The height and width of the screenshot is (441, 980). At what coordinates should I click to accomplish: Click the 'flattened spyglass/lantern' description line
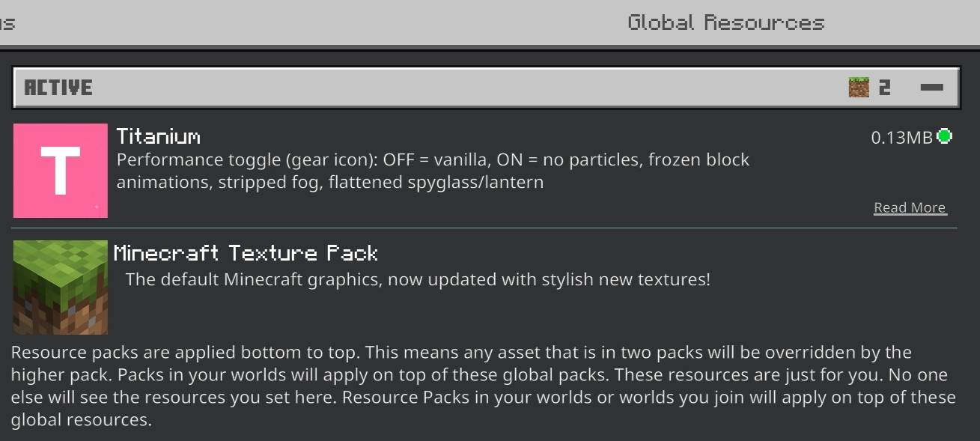436,182
